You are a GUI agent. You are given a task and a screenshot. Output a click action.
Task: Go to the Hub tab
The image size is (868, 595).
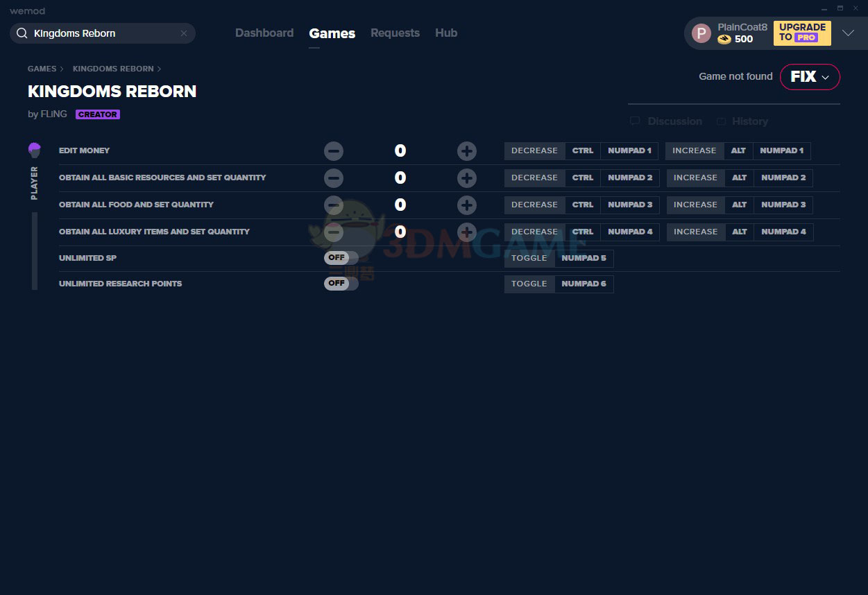point(446,33)
